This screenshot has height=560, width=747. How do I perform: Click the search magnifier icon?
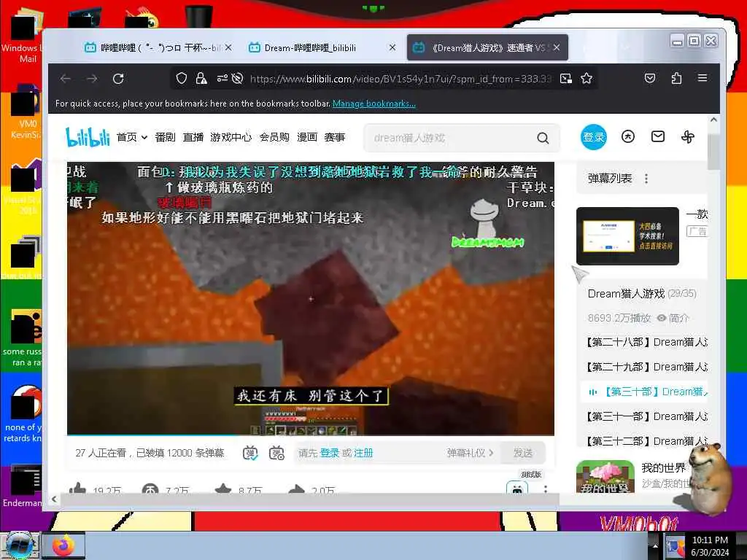[543, 138]
